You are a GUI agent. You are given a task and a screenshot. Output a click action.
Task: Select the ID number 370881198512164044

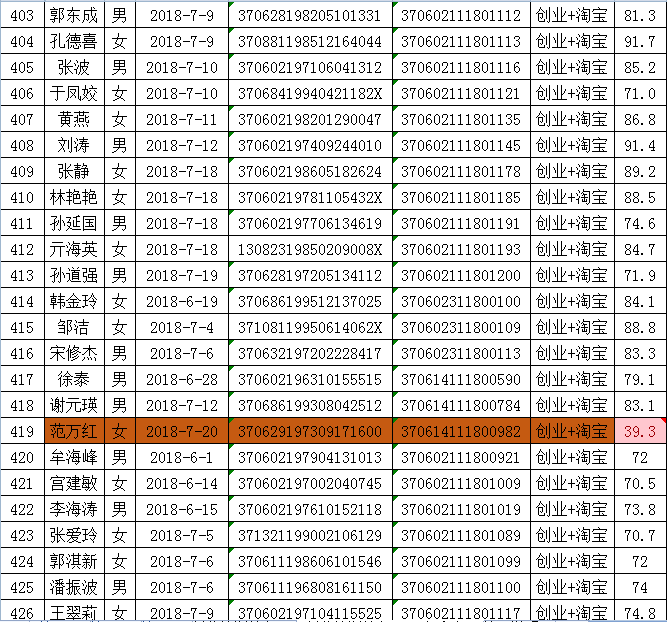pyautogui.click(x=310, y=42)
